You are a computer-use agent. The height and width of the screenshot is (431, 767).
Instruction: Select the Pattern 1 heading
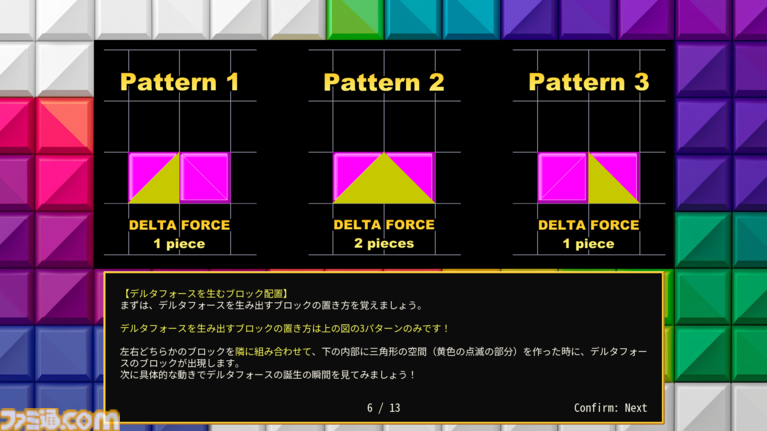pos(179,82)
